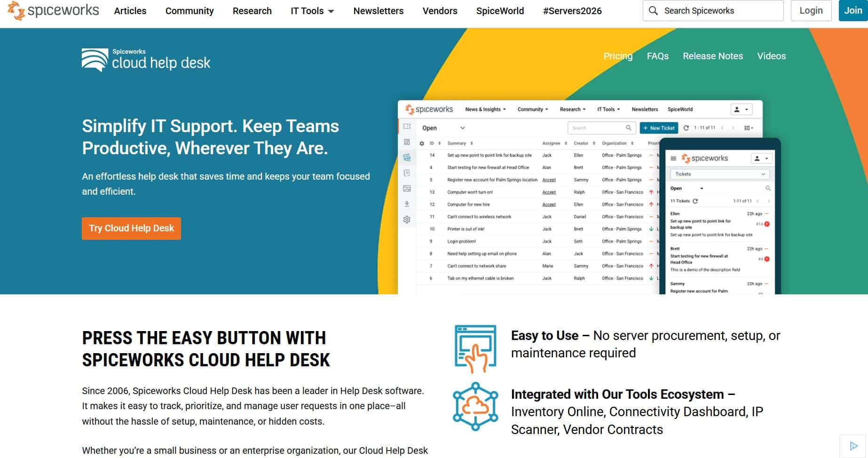Click the Login button
Image resolution: width=868 pixels, height=458 pixels.
click(x=811, y=10)
